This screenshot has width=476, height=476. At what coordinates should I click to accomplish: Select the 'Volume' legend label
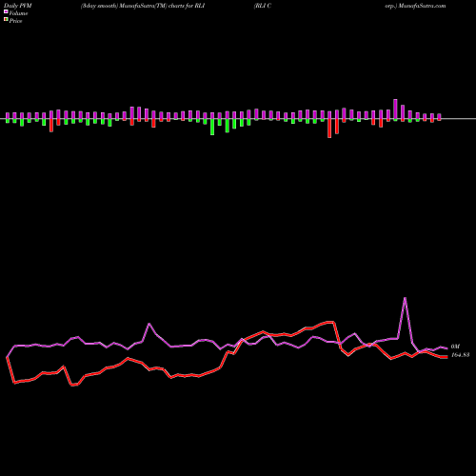(x=18, y=13)
